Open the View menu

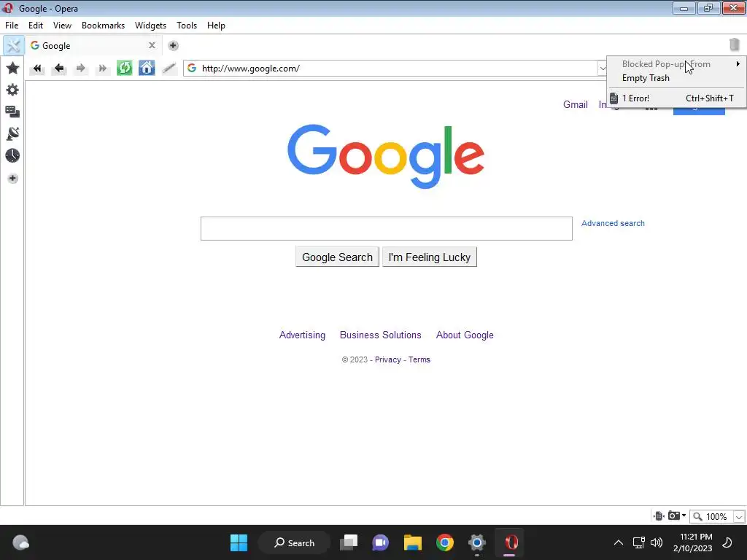tap(63, 26)
